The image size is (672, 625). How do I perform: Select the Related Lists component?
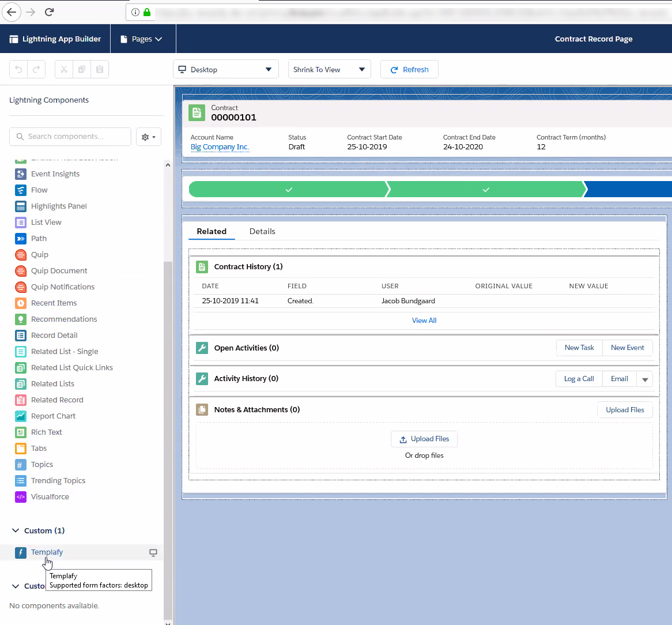44,384
